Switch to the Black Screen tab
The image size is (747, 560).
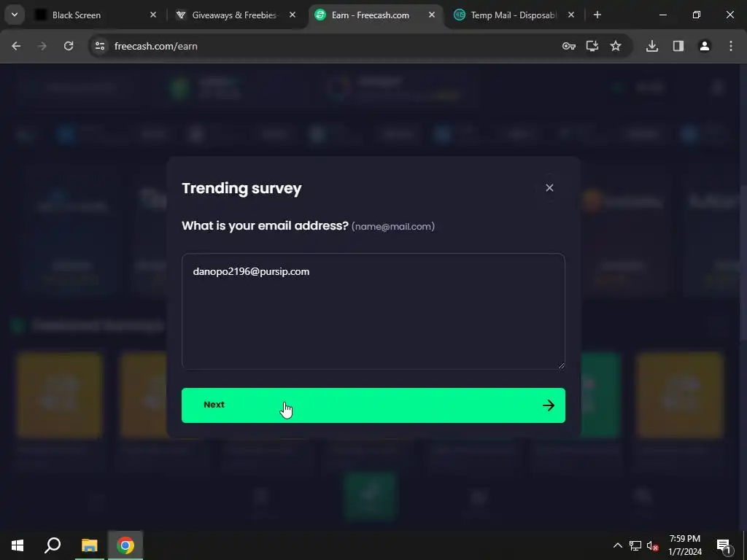pyautogui.click(x=96, y=15)
